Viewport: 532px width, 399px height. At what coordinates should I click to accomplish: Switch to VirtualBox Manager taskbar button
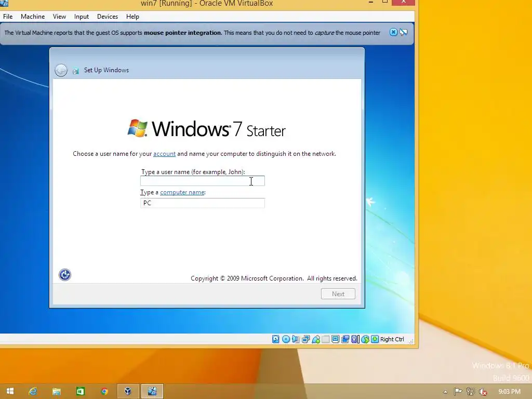[x=128, y=391]
